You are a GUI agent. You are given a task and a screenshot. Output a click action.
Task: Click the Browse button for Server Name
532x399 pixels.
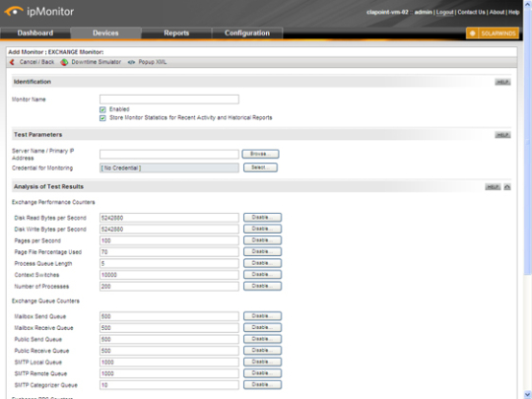coord(260,154)
